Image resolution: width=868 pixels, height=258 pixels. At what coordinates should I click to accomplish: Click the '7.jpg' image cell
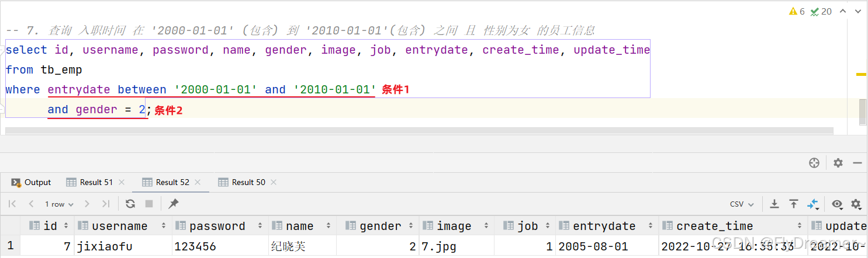[x=457, y=246]
